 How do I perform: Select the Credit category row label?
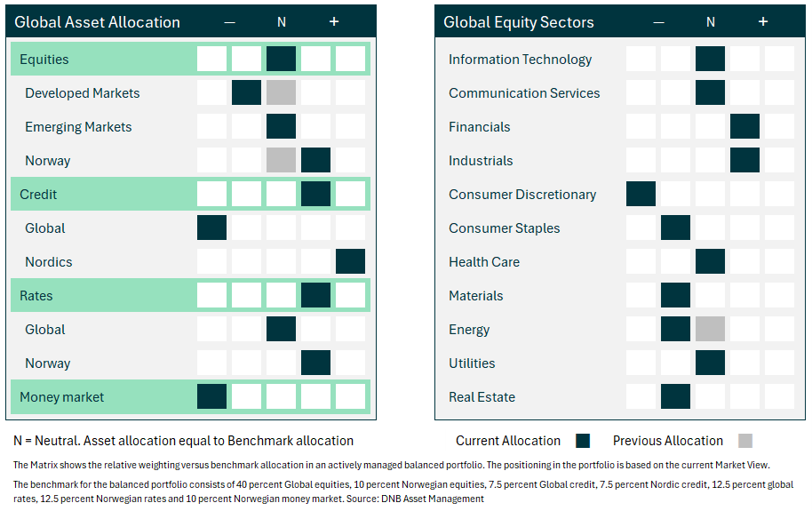[x=38, y=195]
